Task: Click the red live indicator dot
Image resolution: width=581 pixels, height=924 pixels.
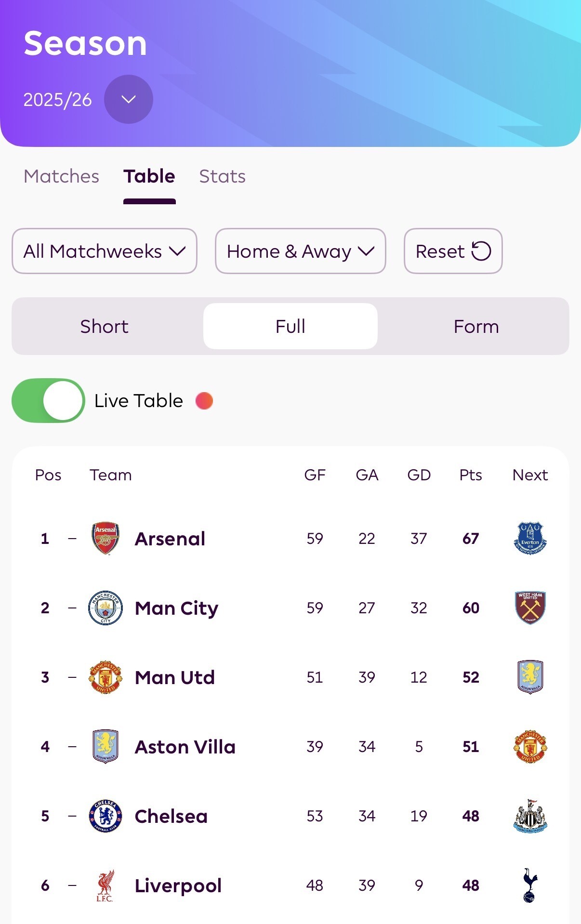Action: (x=204, y=400)
